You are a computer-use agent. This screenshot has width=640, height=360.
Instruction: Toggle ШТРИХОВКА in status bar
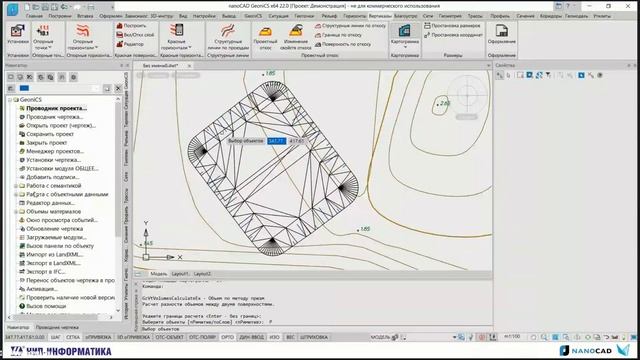[314, 337]
